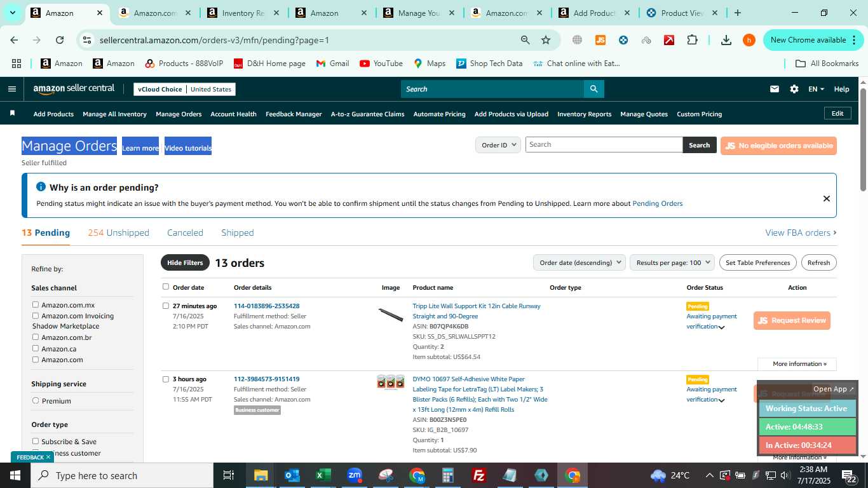Viewport: 868px width, 488px height.
Task: Open File Explorer from the taskbar
Action: coord(261,475)
